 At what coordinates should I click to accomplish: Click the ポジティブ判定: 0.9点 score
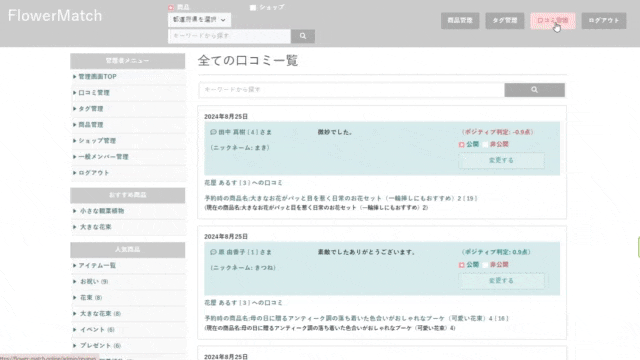click(x=496, y=252)
